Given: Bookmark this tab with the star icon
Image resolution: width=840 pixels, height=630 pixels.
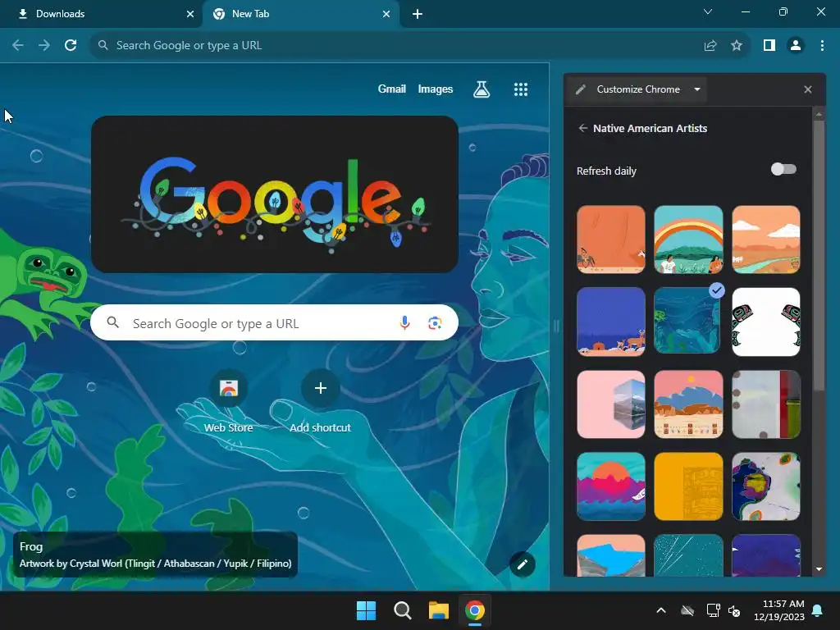Looking at the screenshot, I should (x=737, y=46).
